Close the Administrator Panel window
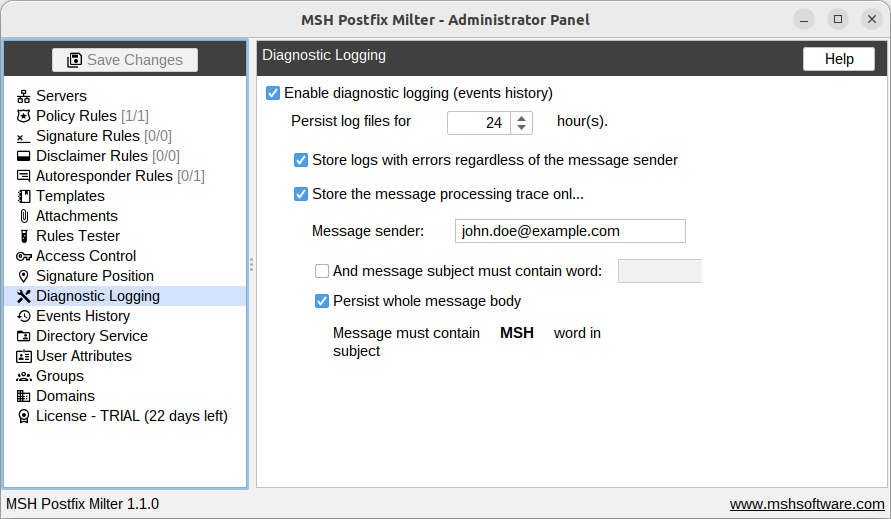Viewport: 891px width, 519px height. 872,20
